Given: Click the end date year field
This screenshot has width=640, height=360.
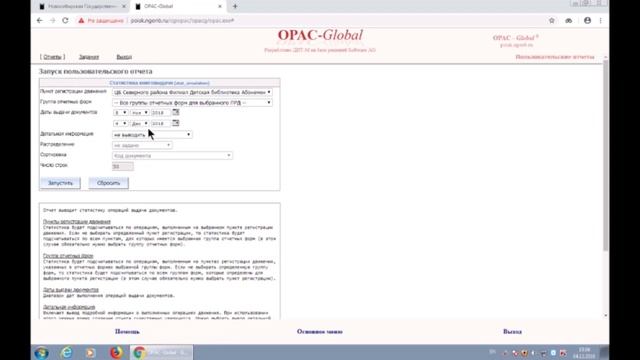Looking at the screenshot, I should tap(160, 123).
